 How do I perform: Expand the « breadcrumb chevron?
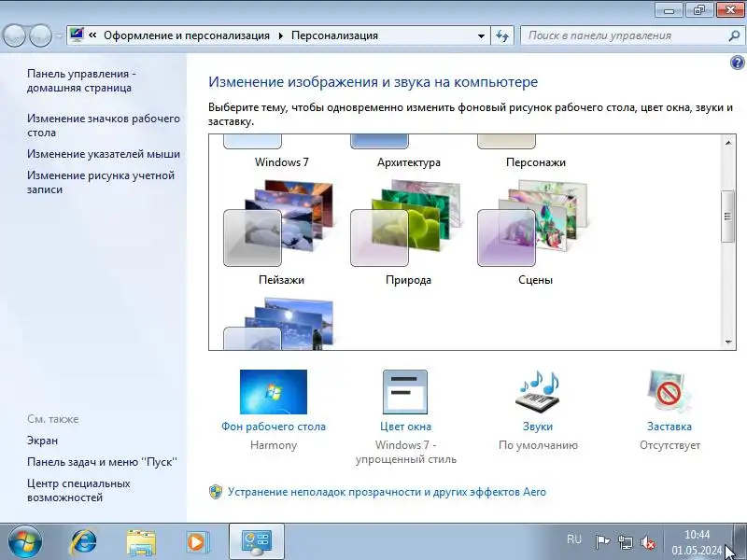(x=92, y=35)
